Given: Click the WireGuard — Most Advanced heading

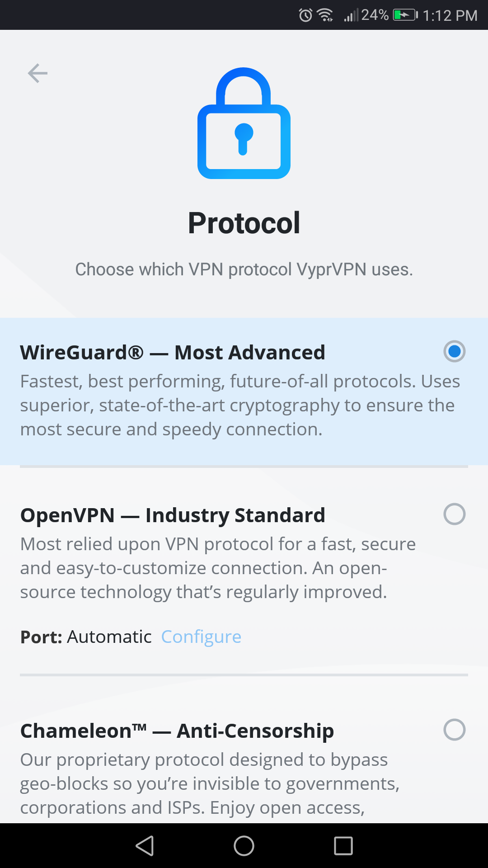Looking at the screenshot, I should pos(173,352).
